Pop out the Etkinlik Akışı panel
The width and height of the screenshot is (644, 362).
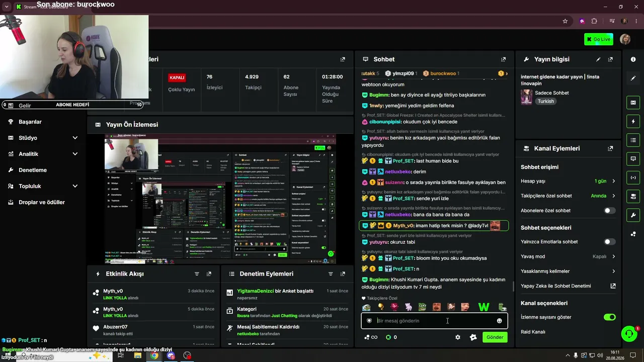[x=209, y=274]
